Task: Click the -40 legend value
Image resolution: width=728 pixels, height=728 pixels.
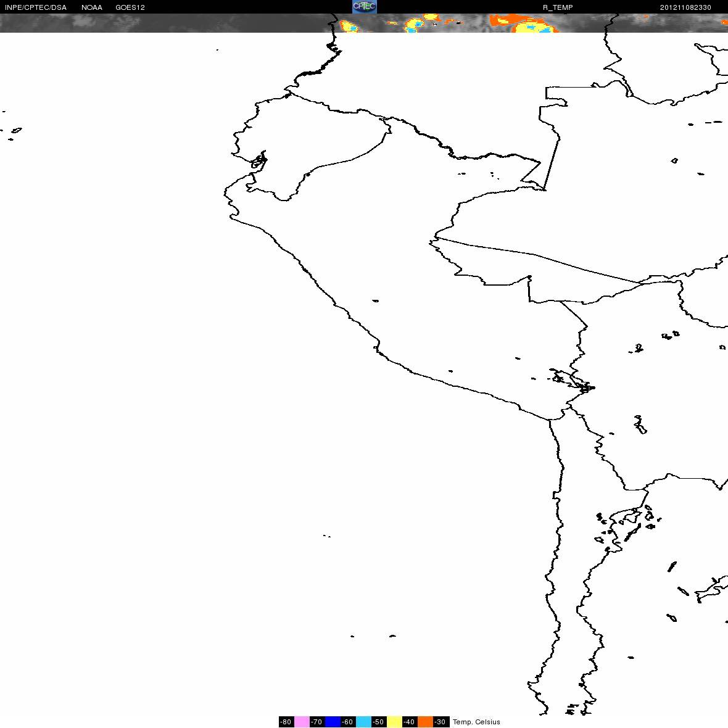Action: [410, 722]
